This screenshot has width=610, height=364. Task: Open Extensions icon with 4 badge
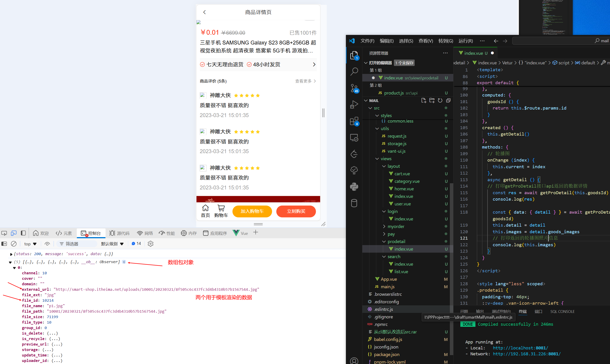click(x=354, y=121)
